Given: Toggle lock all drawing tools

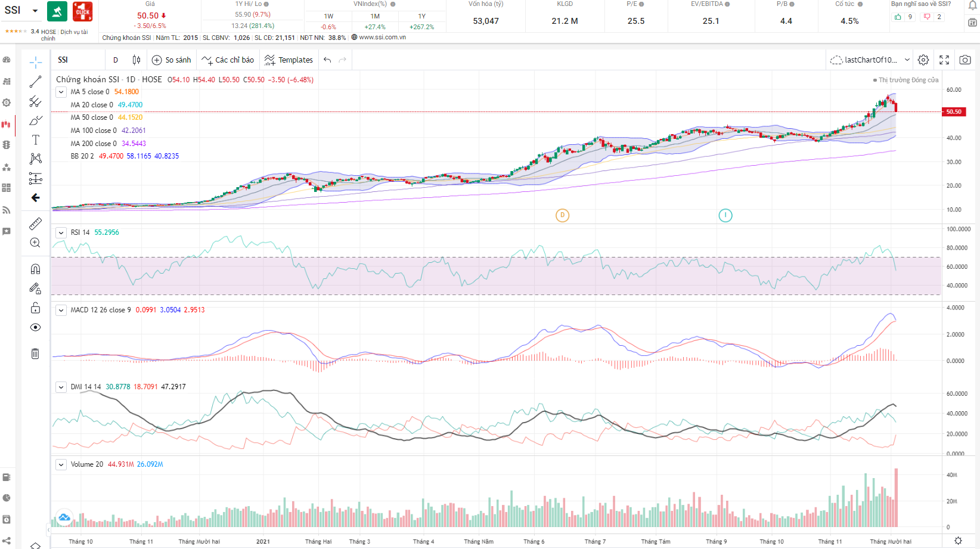Looking at the screenshot, I should click(x=36, y=308).
